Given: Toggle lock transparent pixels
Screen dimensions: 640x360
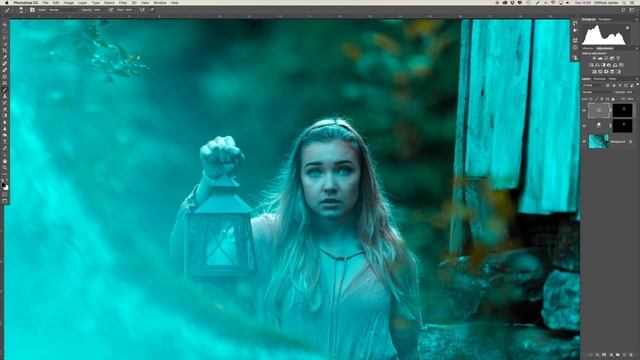Looking at the screenshot, I should [591, 99].
